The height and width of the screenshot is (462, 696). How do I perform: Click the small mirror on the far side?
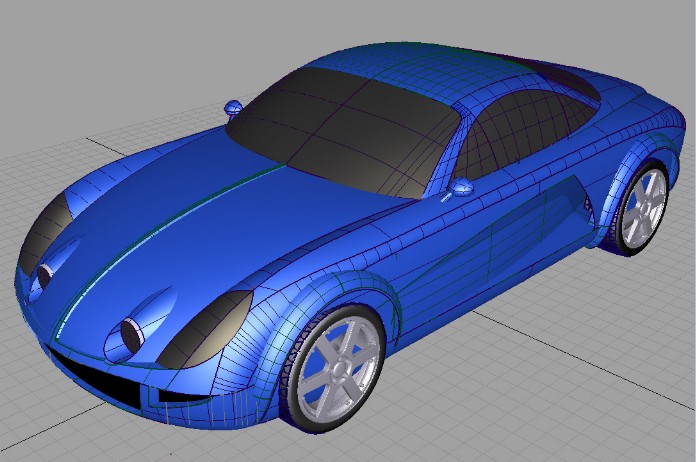pos(233,107)
